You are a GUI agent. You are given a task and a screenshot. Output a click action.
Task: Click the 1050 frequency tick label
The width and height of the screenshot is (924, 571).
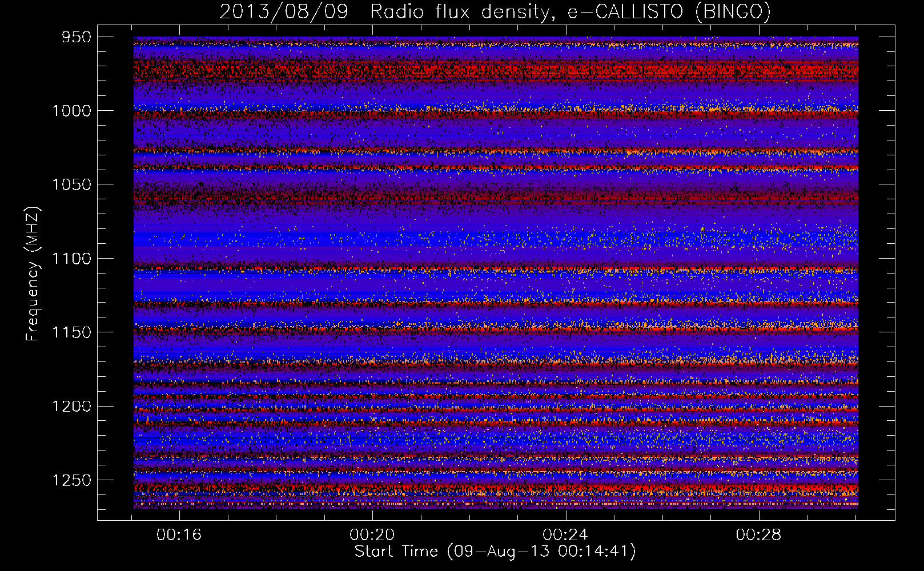pos(72,184)
